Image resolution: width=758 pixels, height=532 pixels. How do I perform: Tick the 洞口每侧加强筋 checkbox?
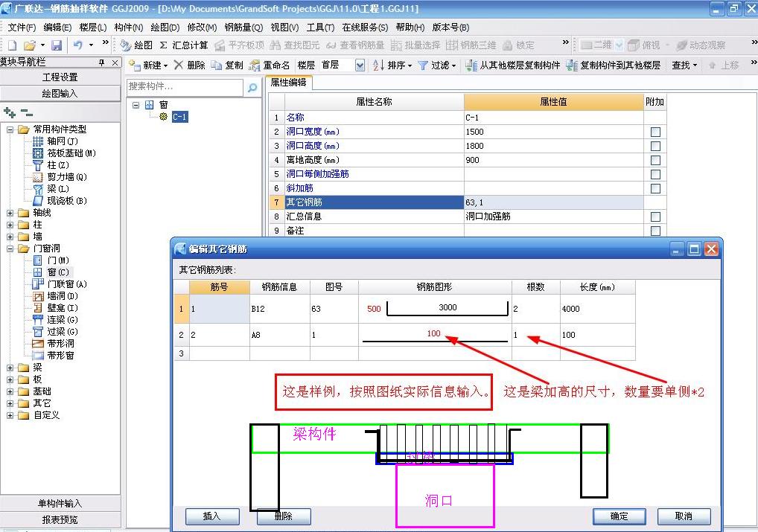(655, 174)
